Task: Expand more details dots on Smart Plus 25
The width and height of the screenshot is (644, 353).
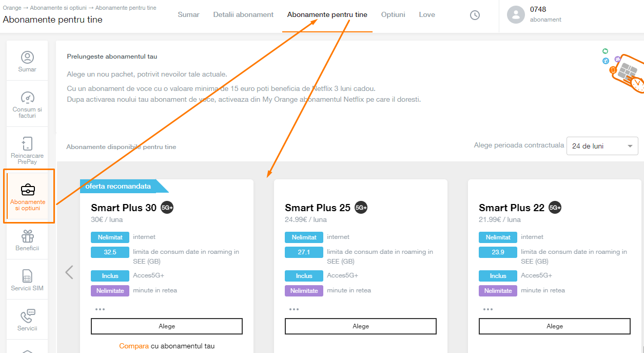Action: (x=294, y=309)
